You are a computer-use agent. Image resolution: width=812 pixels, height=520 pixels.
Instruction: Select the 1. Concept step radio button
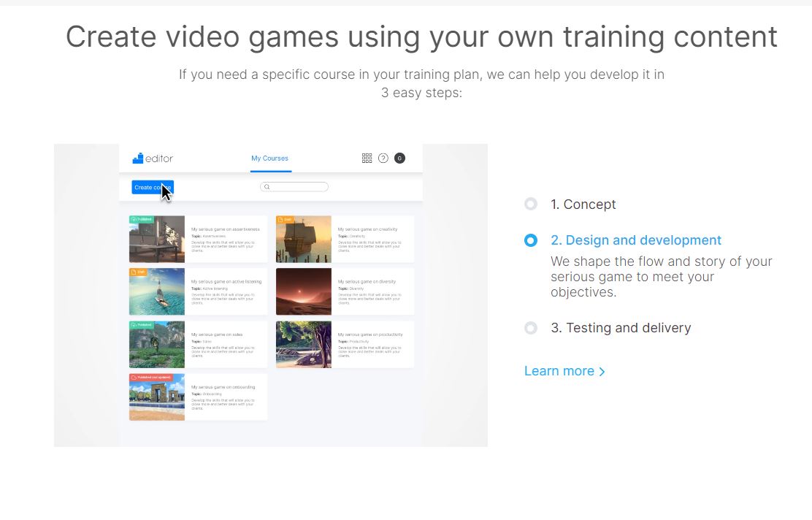click(531, 204)
